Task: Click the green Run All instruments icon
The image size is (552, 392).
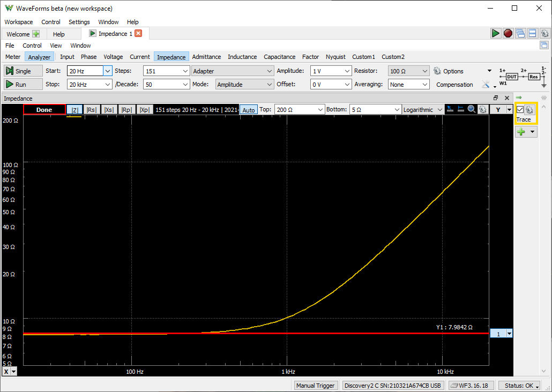Action: tap(495, 33)
